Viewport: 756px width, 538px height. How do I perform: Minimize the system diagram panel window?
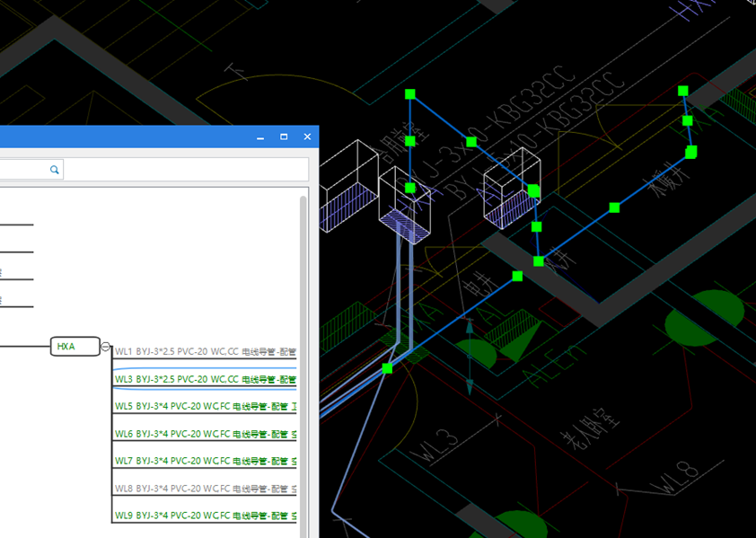pyautogui.click(x=260, y=137)
